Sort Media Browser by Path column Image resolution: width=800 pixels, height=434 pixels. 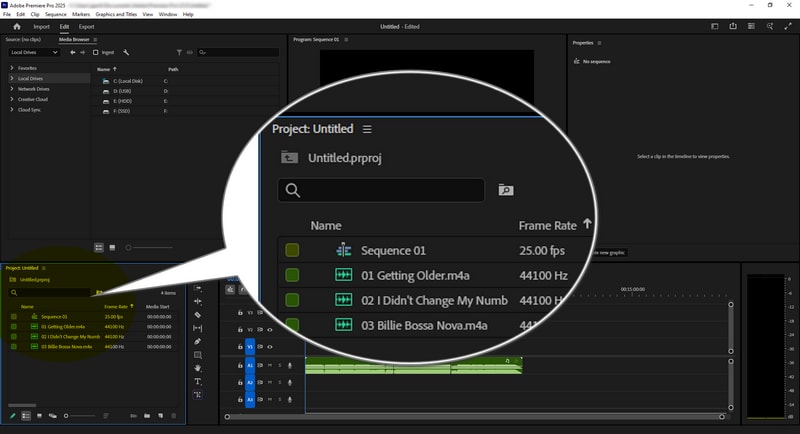pos(173,69)
